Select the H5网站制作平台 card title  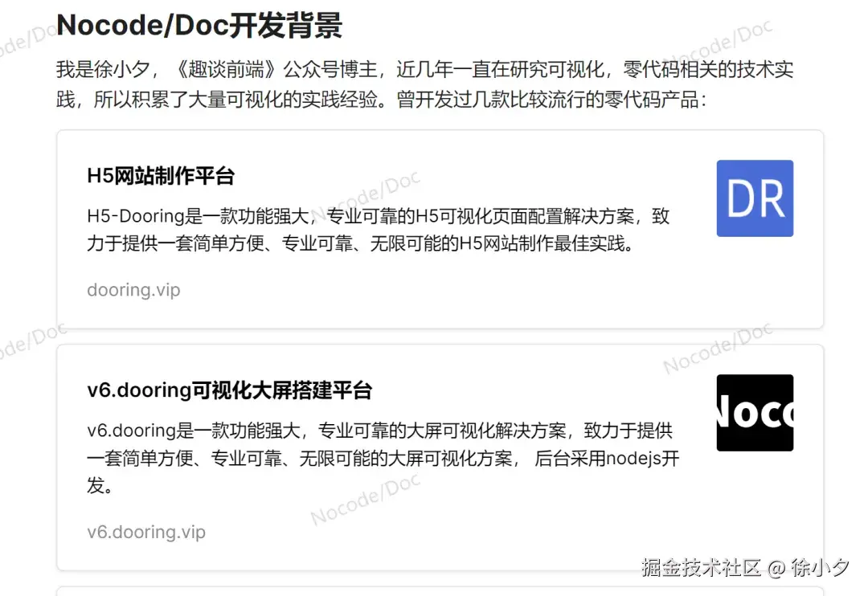point(161,176)
